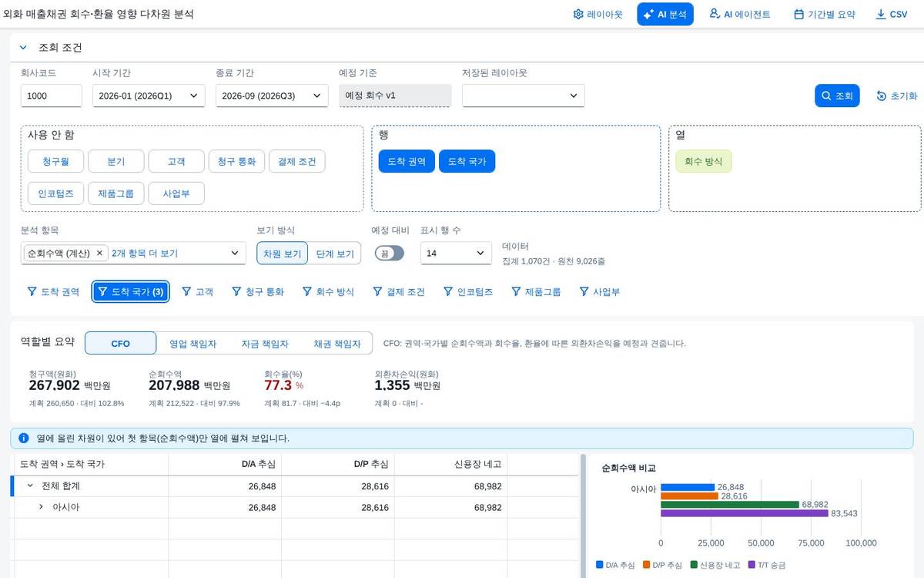Click the purple 83,543 chart bar
The width and height of the screenshot is (924, 578).
(x=745, y=513)
